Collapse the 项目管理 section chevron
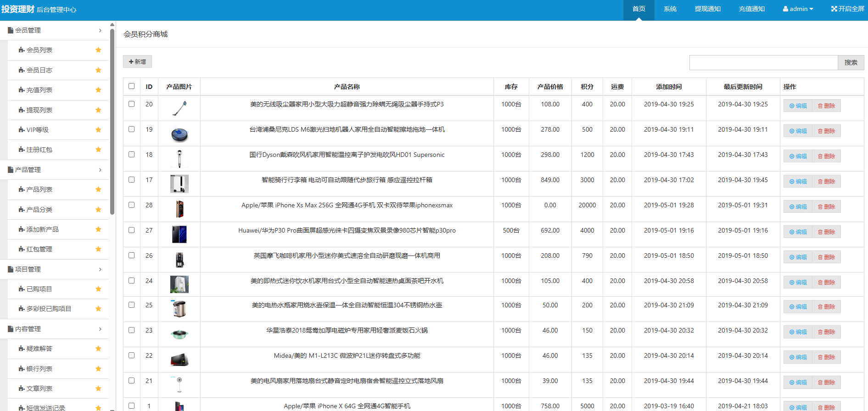The image size is (868, 411). coord(100,269)
